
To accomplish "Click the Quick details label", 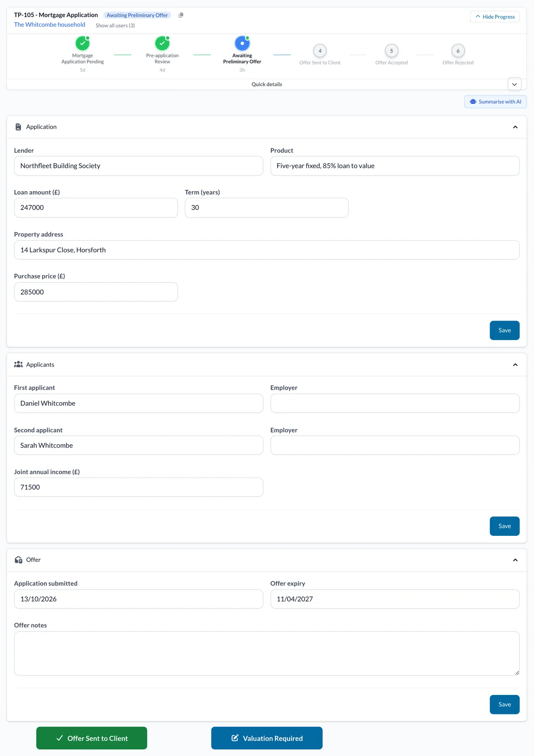I will point(267,84).
